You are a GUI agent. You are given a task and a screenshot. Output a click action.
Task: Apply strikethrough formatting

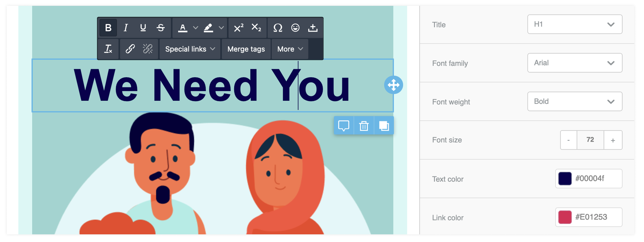click(161, 28)
